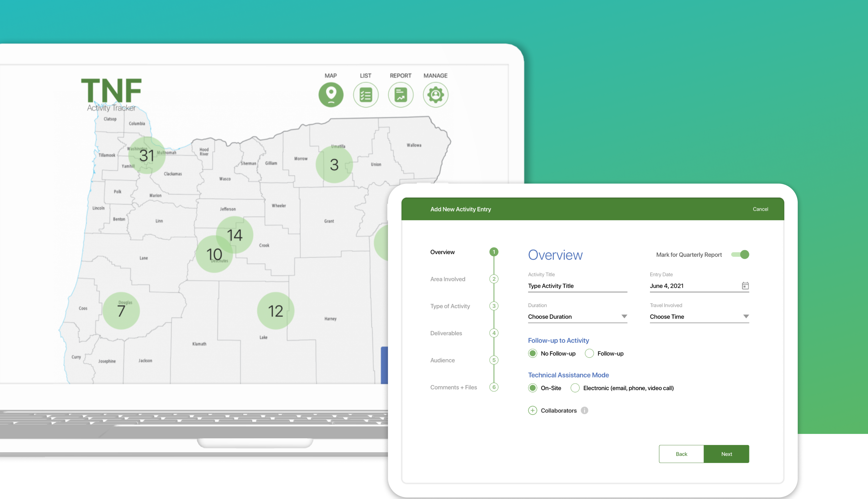The height and width of the screenshot is (499, 868).
Task: Click the Clackamas county label
Action: pos(173,174)
